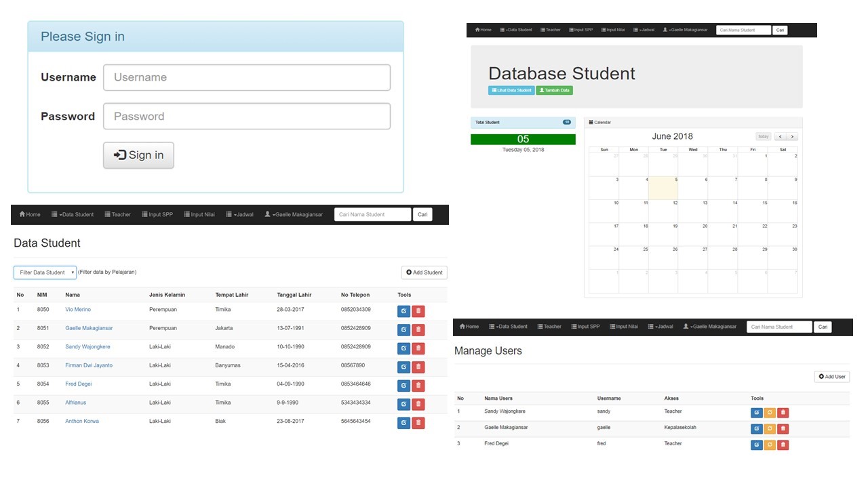Go to previous month in calendar
Screen dimensions: 868x488
click(780, 136)
